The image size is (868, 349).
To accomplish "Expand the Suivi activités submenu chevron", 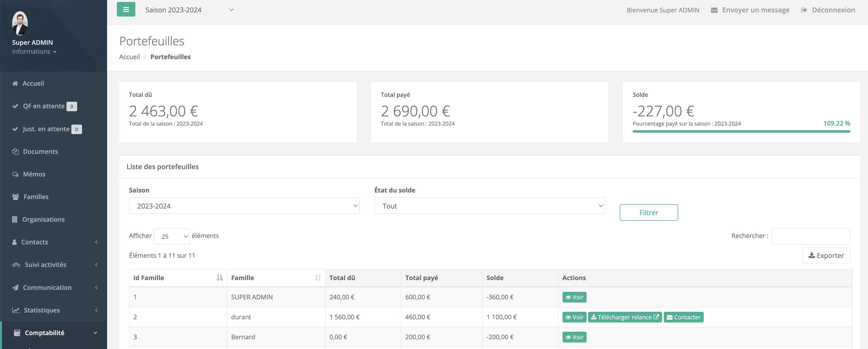I will coord(96,265).
